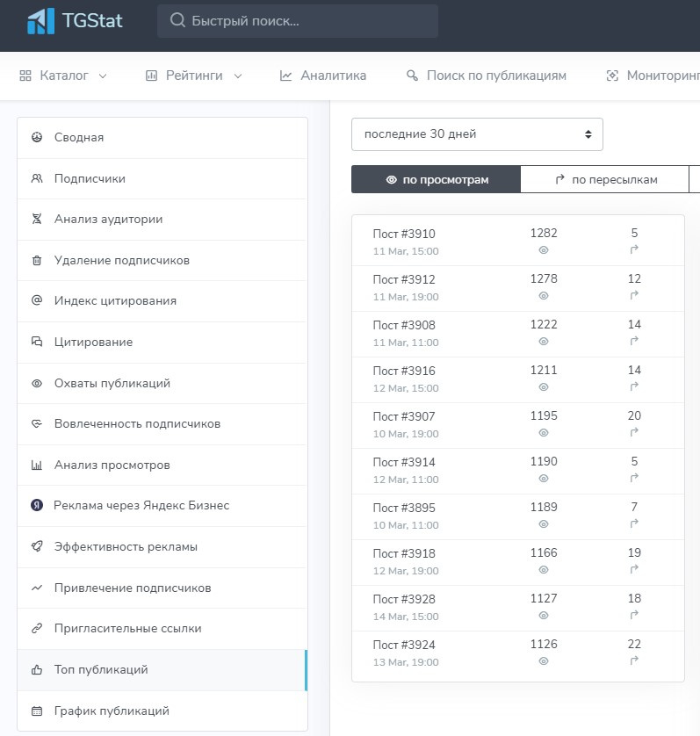Screen dimensions: 700x736
Task: Open Охваты публикаций section
Action: 162,383
